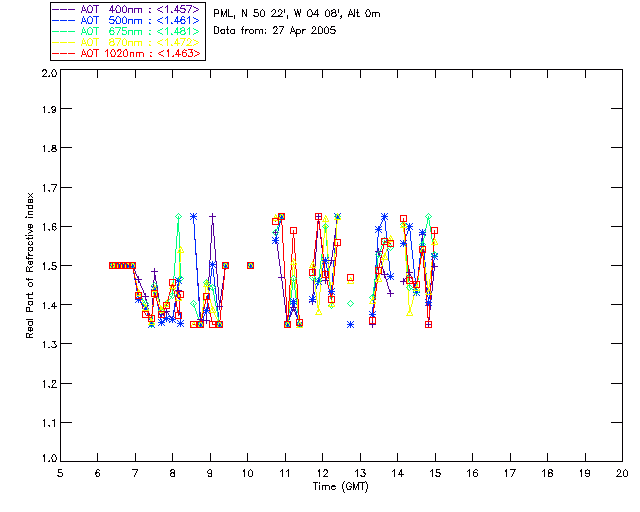Click the y-axis tick label '1.6'
640x512 pixels.
49,227
